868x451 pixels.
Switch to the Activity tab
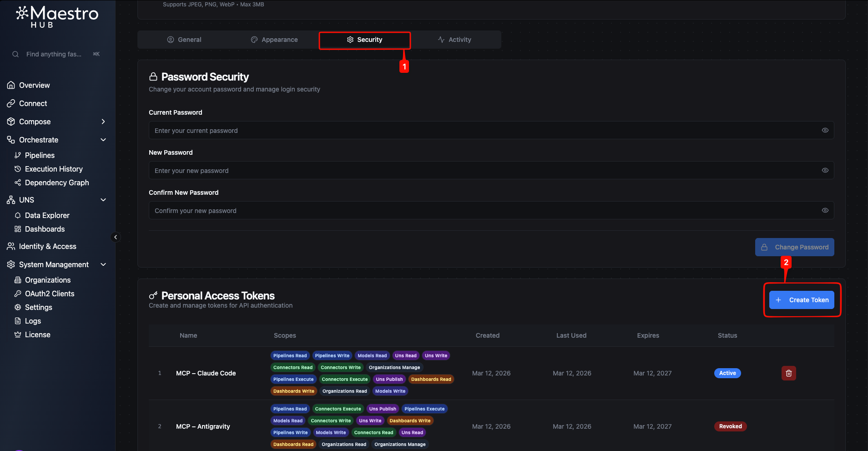click(x=454, y=40)
